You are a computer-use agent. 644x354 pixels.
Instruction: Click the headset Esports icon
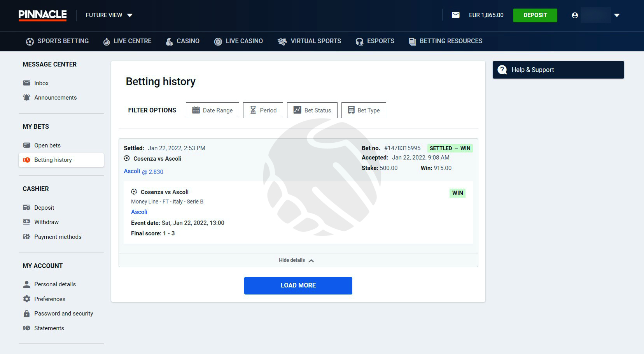pos(360,42)
